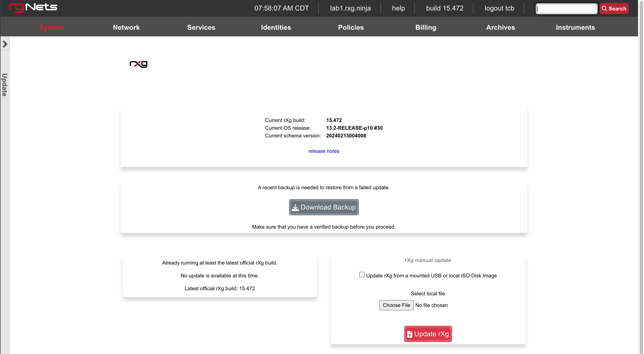Click the Current rXg build value 15.472
Viewport: 644px width, 354px height.
(334, 120)
